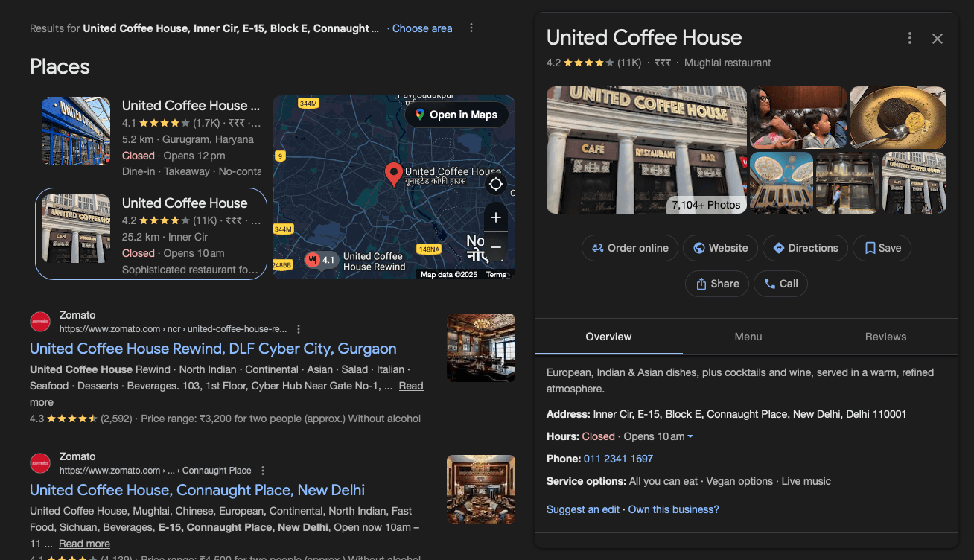The image size is (974, 560).
Task: Open the small storefront photo at bottom right
Action: point(914,183)
